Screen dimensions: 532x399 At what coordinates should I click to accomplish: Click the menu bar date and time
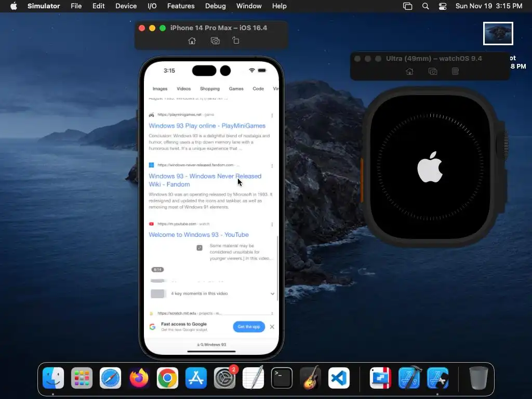[x=488, y=6]
